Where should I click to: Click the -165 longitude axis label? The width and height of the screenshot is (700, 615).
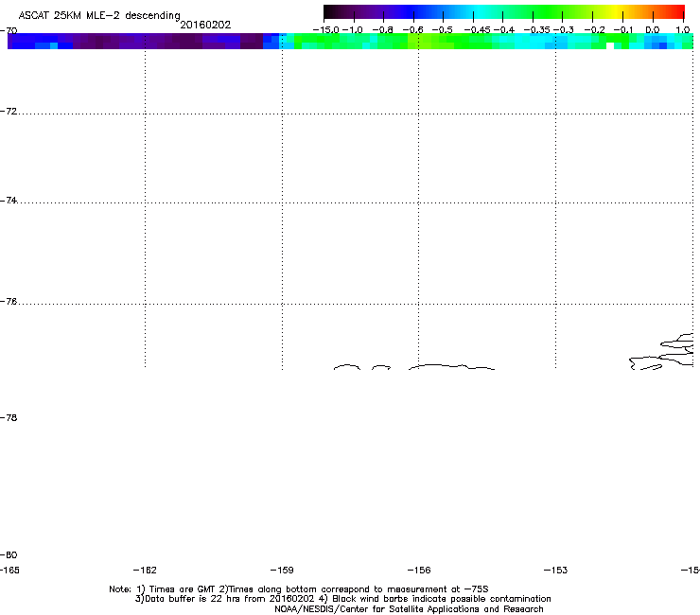pos(9,570)
